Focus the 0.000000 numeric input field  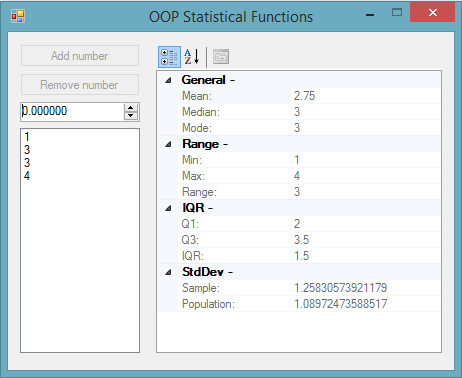tap(72, 112)
